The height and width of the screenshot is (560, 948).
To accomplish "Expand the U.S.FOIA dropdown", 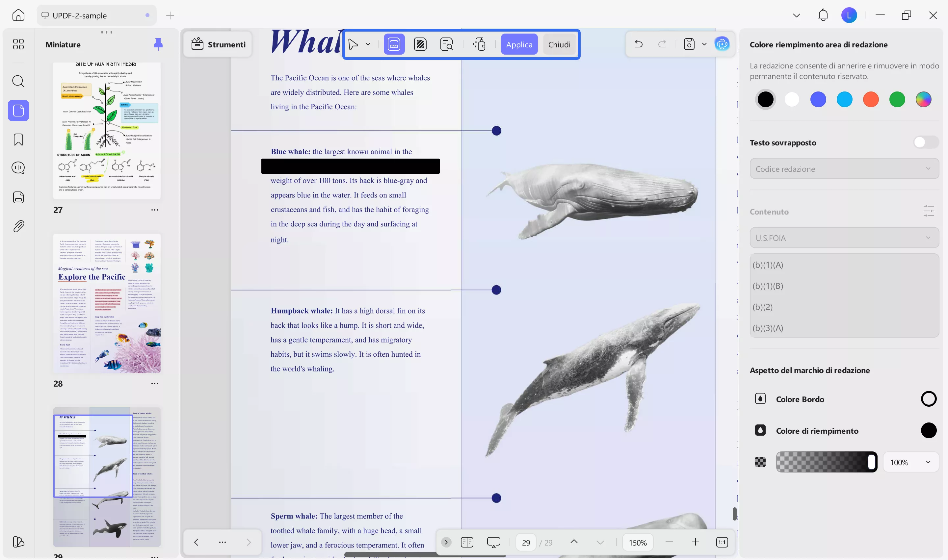I will (x=844, y=238).
